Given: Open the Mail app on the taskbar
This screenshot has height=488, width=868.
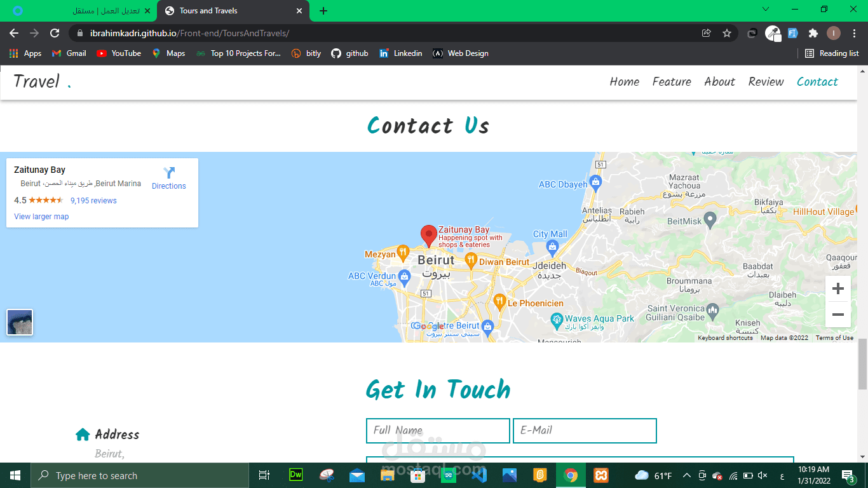Looking at the screenshot, I should 356,475.
